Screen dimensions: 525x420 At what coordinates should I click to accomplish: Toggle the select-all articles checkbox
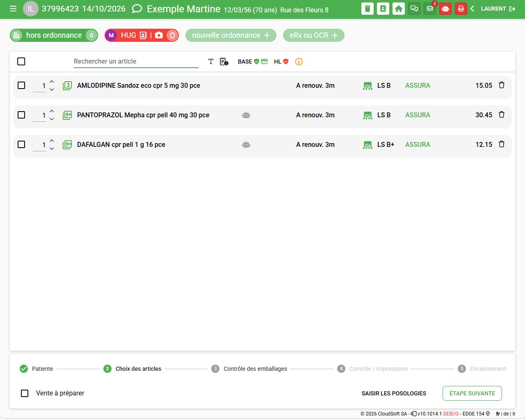click(x=21, y=62)
